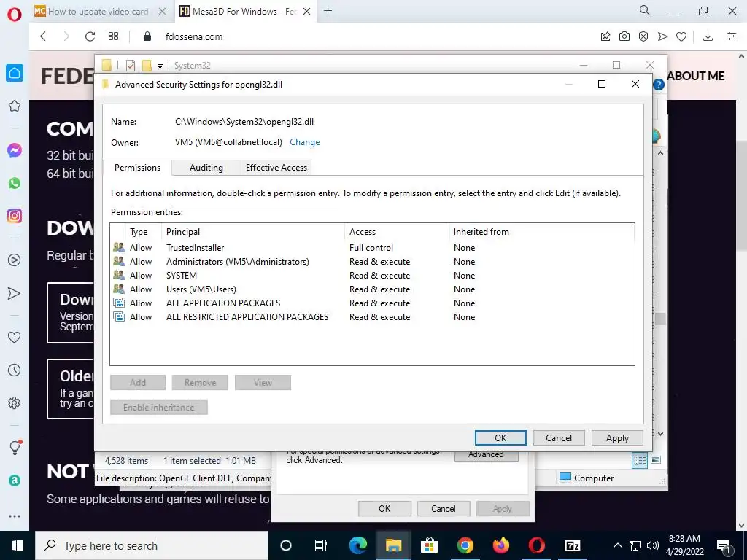Open Windows Start menu
747x560 pixels.
click(x=18, y=545)
